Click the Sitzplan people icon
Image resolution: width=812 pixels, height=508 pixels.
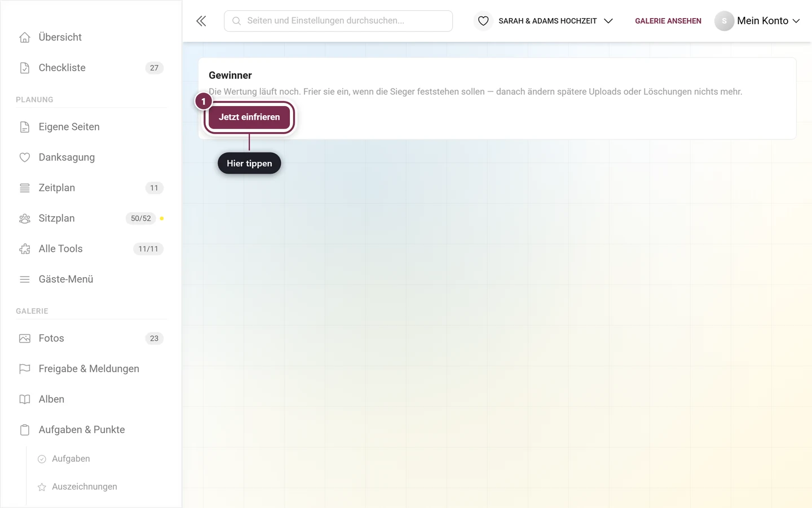[x=25, y=218]
